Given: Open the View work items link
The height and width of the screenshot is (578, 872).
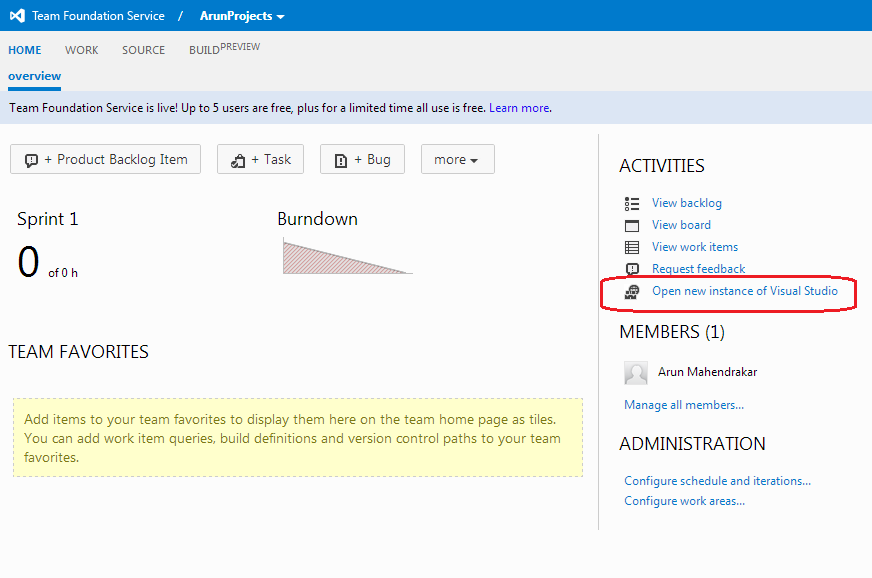Looking at the screenshot, I should [x=695, y=246].
